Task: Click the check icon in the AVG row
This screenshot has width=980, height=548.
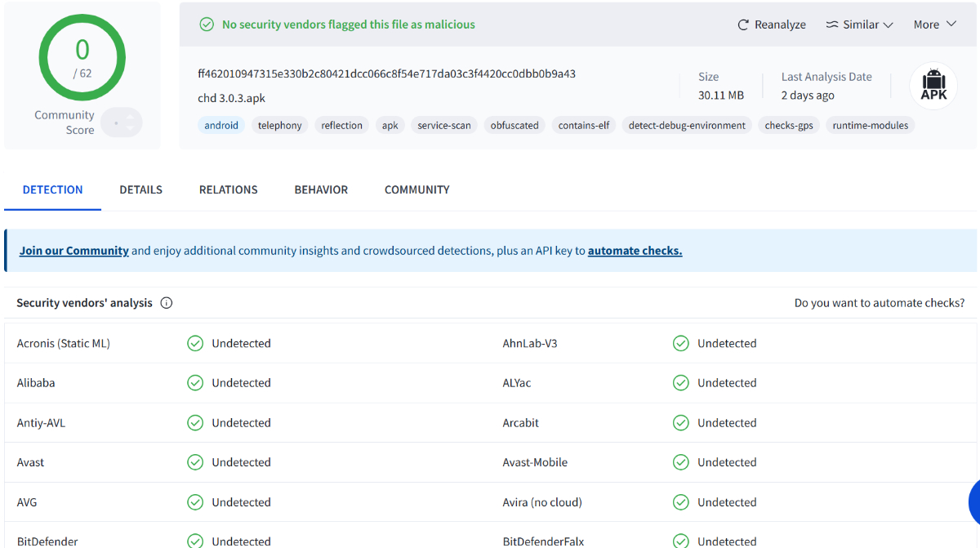Action: tap(195, 502)
